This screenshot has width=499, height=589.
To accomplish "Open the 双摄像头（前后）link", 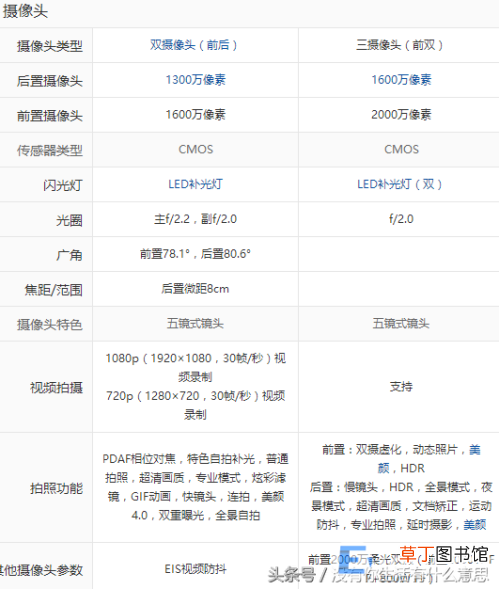I will click(x=195, y=45).
